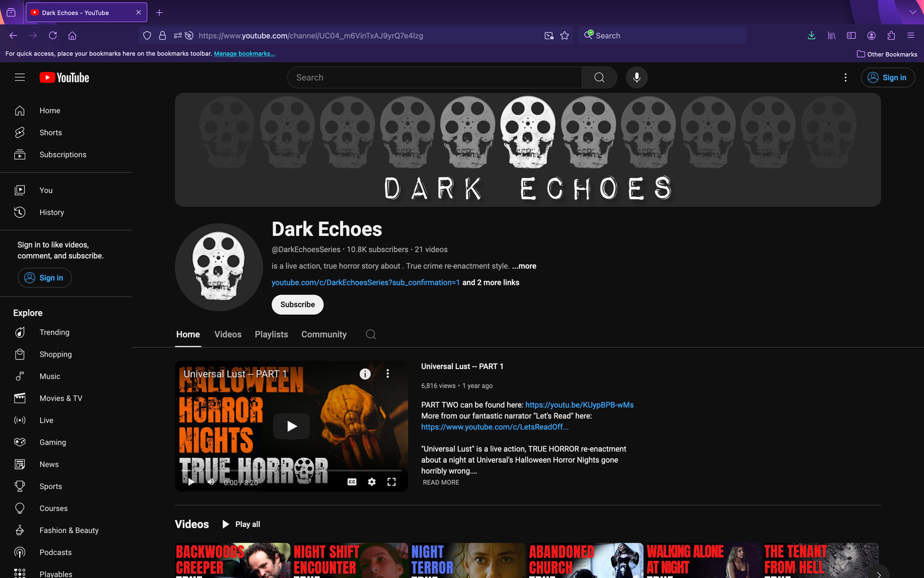Mute the featured video volume

click(x=211, y=482)
